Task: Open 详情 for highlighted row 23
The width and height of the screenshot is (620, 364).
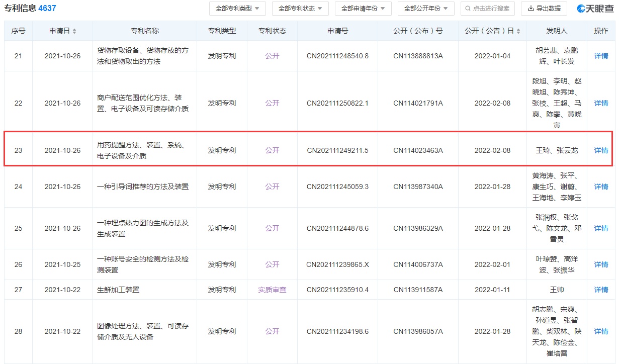Action: click(x=601, y=150)
